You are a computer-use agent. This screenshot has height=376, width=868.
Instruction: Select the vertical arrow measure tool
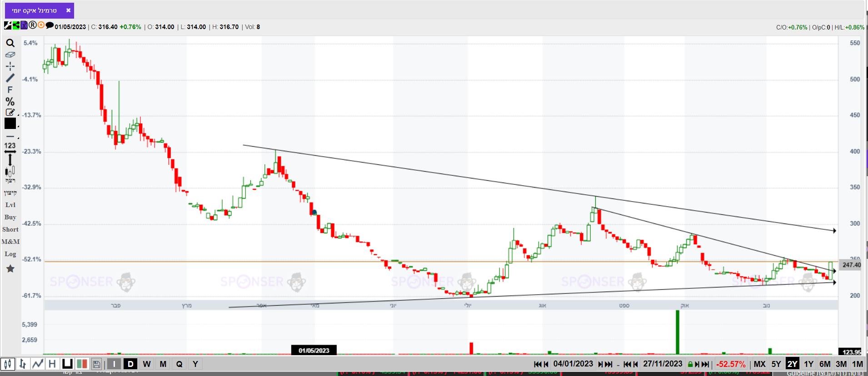pos(10,159)
